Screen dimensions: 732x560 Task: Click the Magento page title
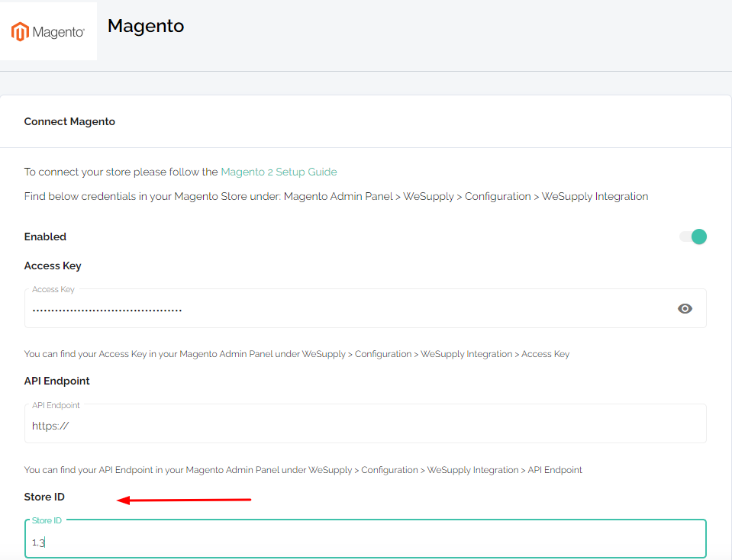[146, 26]
